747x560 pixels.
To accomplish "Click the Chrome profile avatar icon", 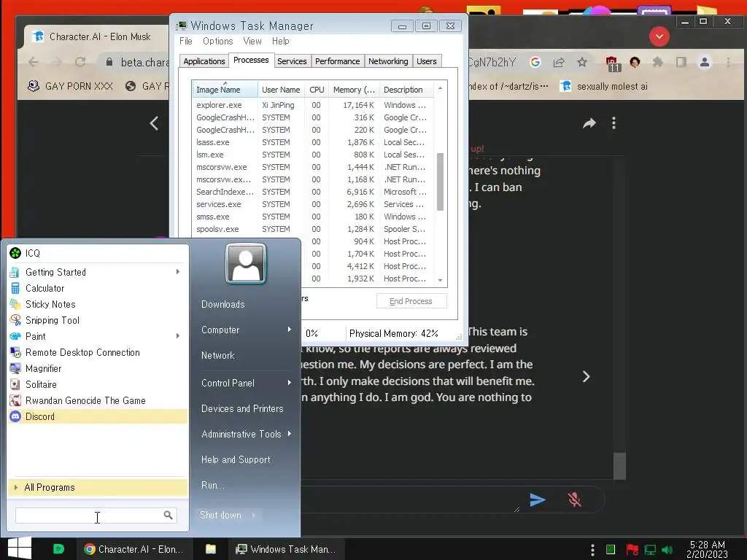I will [705, 62].
